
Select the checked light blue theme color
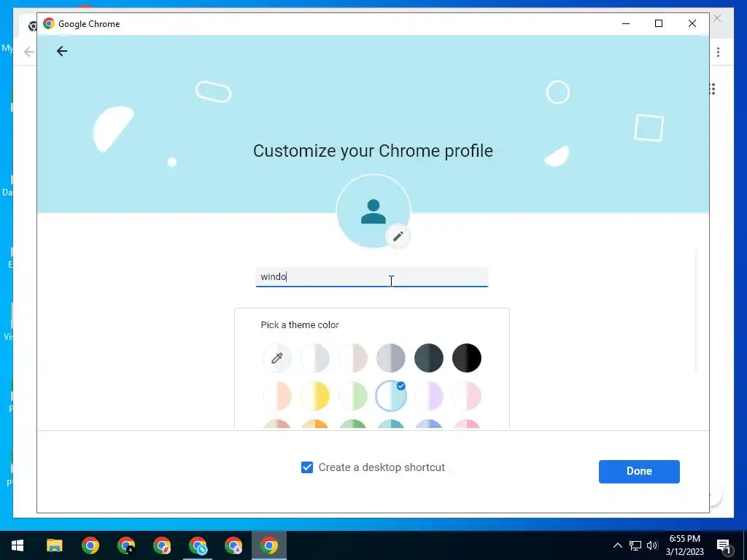click(391, 396)
